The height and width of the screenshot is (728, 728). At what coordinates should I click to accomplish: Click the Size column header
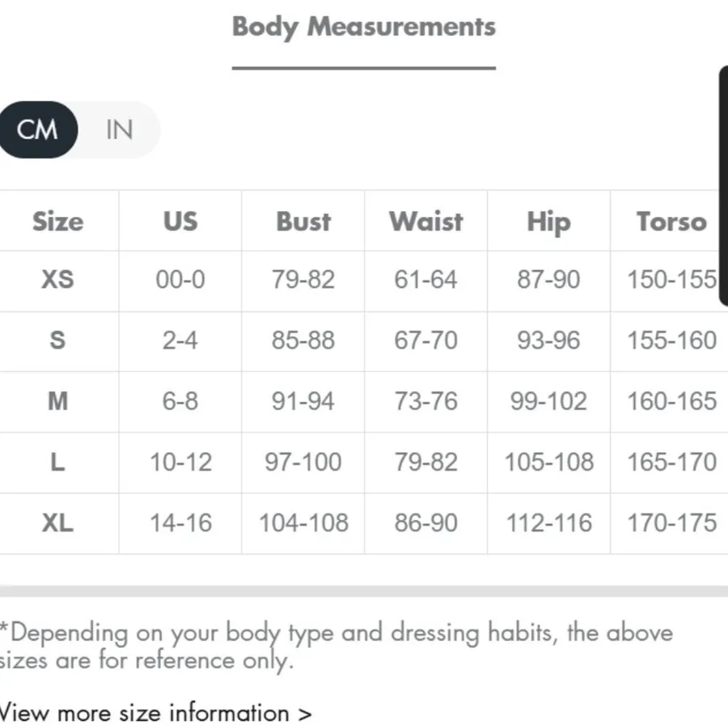click(58, 221)
